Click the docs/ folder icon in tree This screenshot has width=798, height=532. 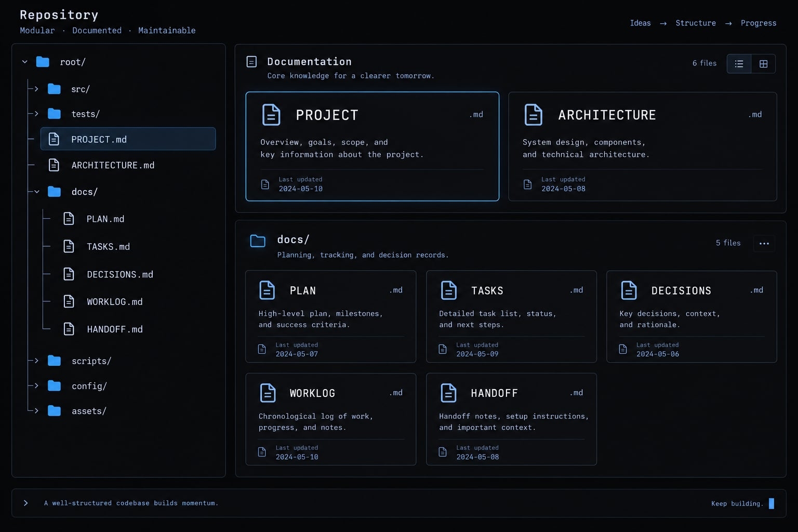(54, 192)
